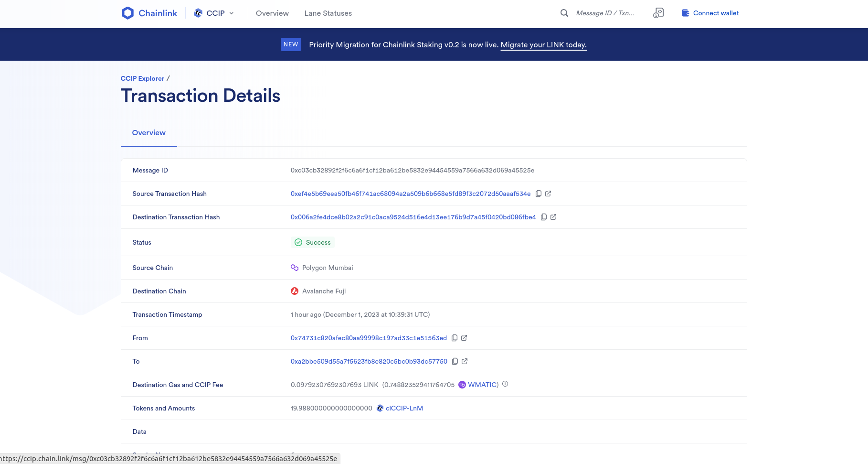Select the Message ID hash value
Viewport: 868px width, 464px height.
coord(413,170)
